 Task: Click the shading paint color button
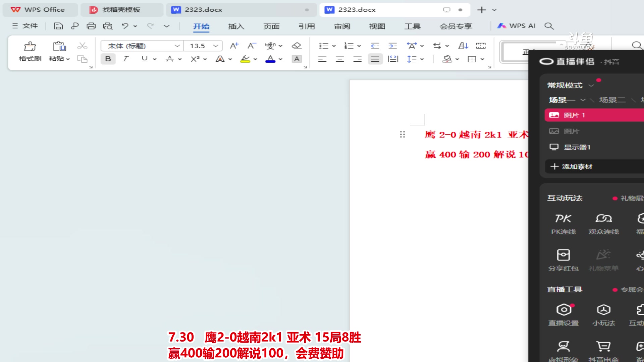[447, 59]
